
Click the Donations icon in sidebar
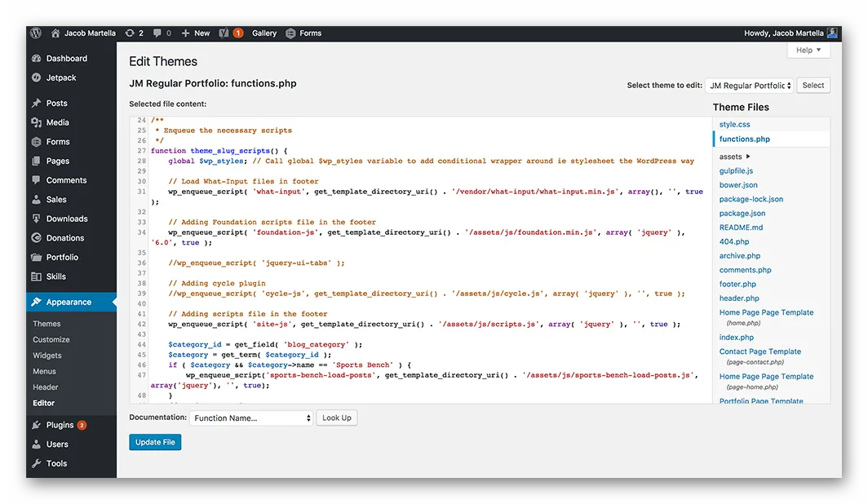(x=37, y=238)
